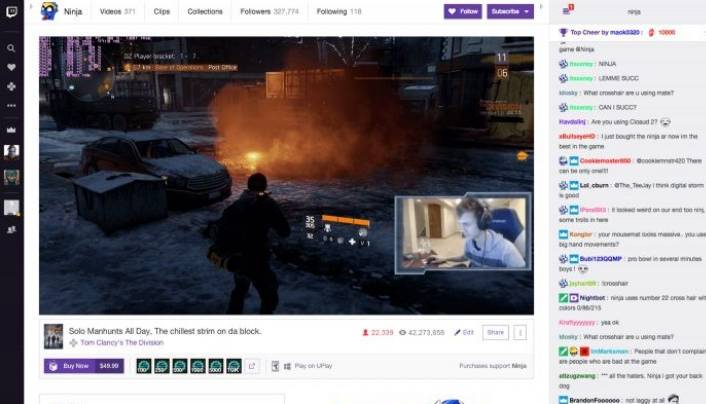Viewport: 706px width, 404px height.
Task: Open the green-named user who wrote LEMME SUCC
Action: coord(581,78)
